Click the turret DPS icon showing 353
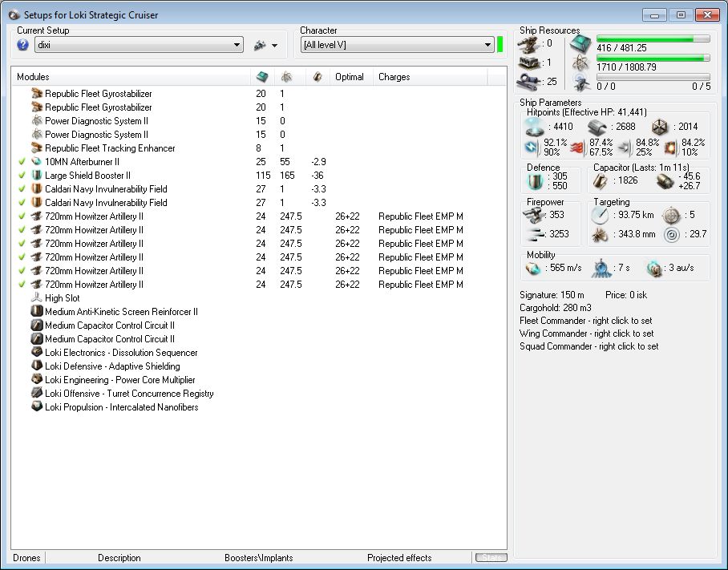This screenshot has width=728, height=570. click(532, 215)
